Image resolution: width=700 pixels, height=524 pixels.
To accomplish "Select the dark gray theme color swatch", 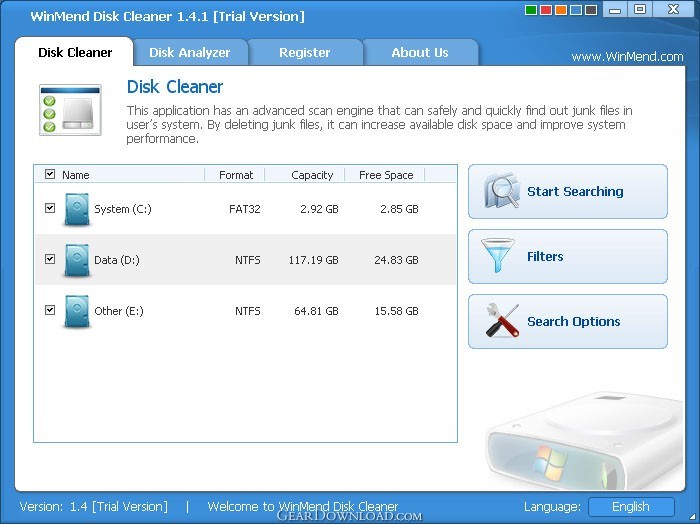I will click(x=591, y=10).
